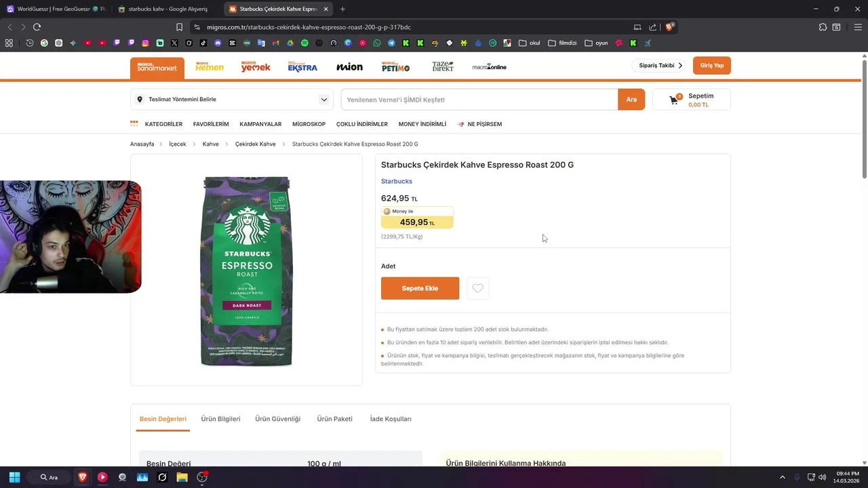Open File Explorer from the taskbar
This screenshot has height=488, width=868.
point(182,477)
